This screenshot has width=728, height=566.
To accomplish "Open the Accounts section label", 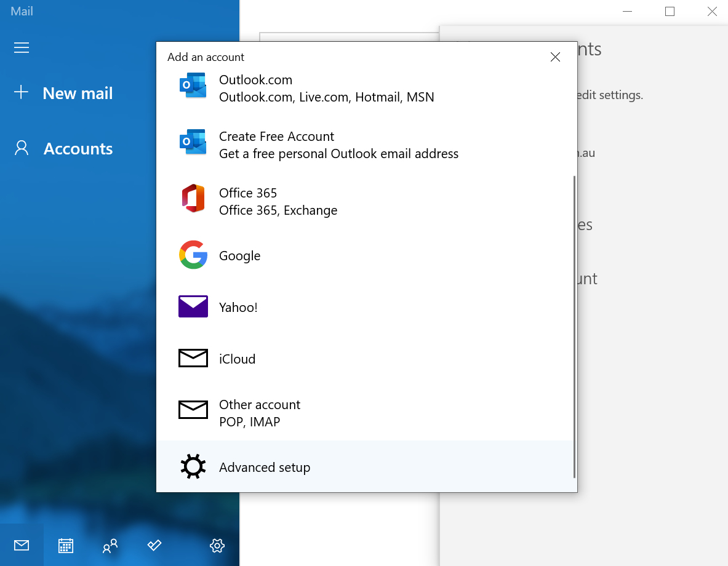I will coord(78,149).
